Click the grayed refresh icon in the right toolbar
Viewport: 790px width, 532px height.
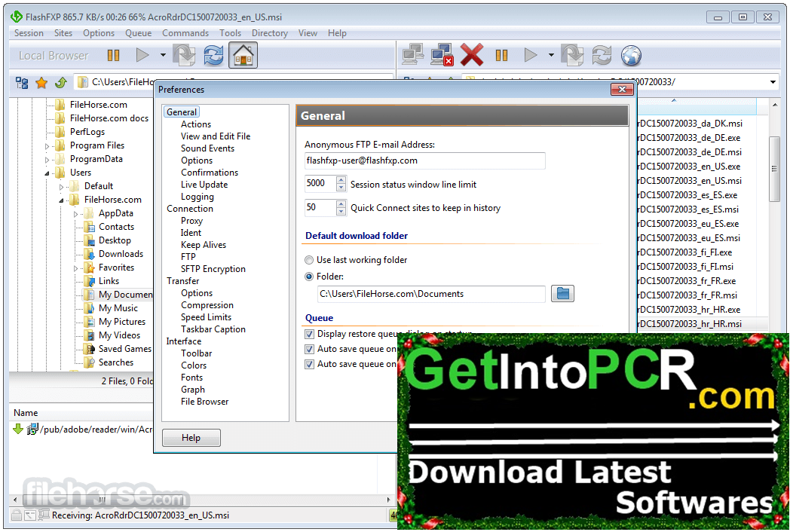coord(602,55)
